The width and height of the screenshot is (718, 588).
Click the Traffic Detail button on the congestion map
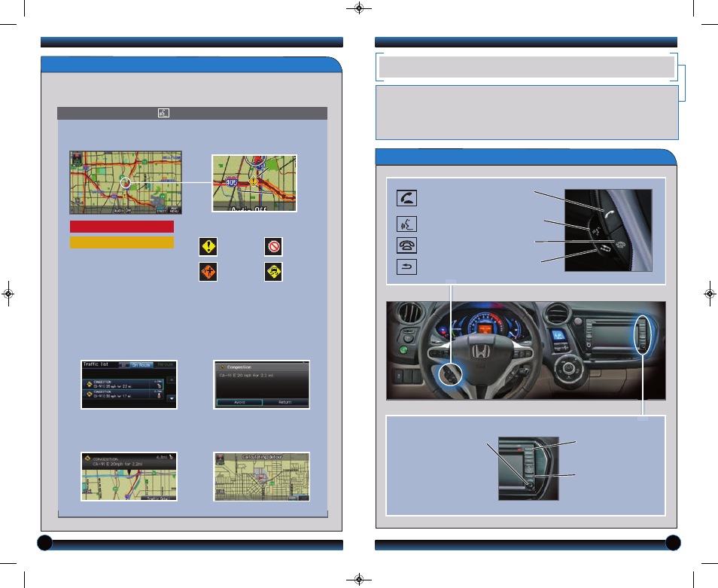point(159,498)
